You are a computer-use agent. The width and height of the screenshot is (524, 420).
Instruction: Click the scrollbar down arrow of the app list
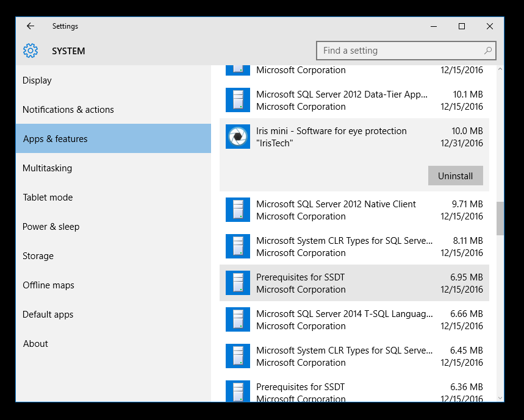(500, 397)
